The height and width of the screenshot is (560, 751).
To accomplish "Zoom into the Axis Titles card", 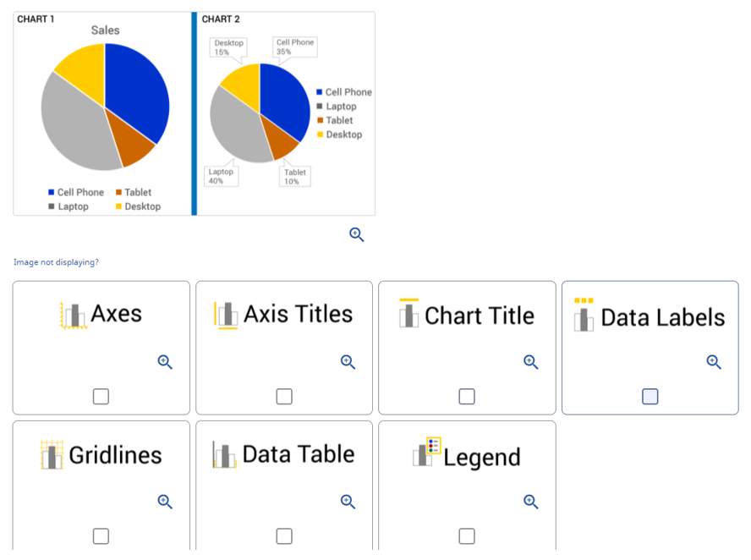I will (348, 361).
